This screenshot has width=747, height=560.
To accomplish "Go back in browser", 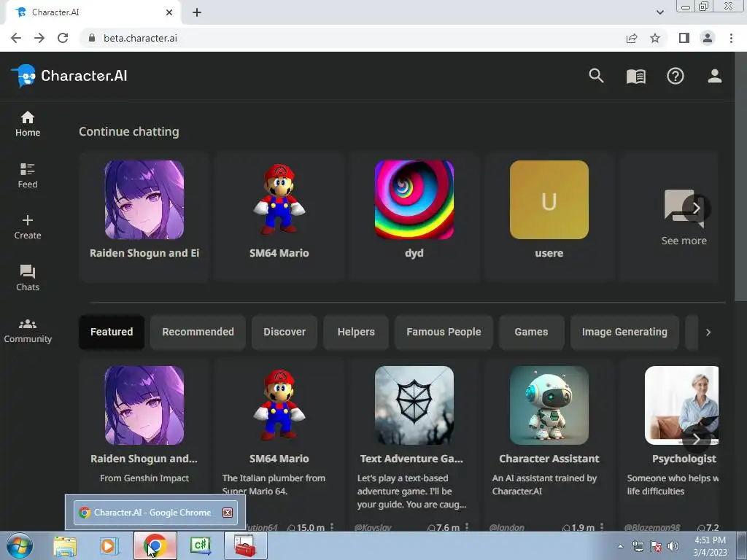I will pos(16,38).
